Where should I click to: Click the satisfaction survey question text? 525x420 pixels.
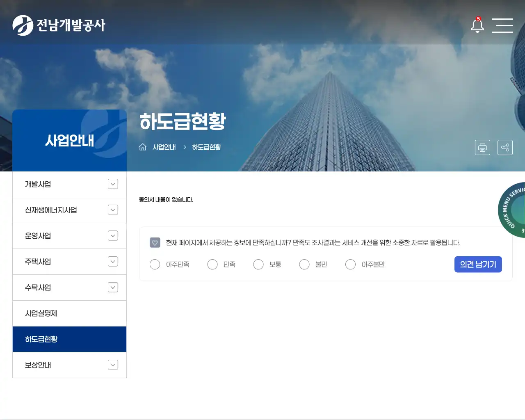click(x=313, y=243)
